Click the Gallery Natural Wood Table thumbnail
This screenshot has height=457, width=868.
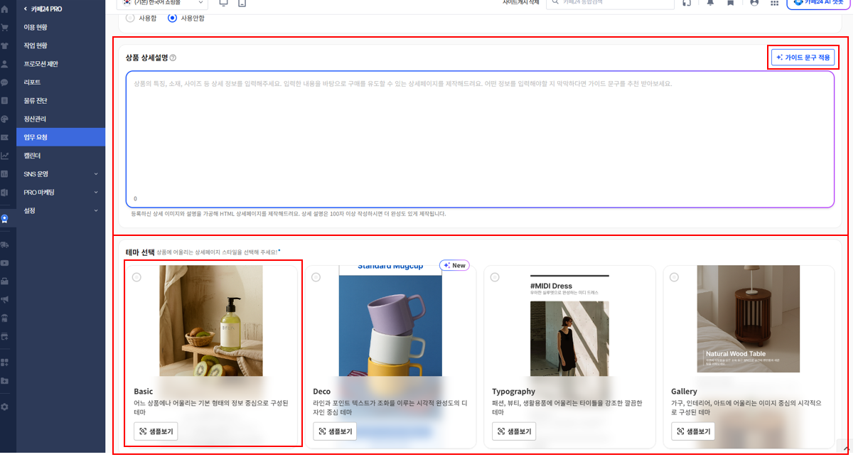pyautogui.click(x=748, y=321)
